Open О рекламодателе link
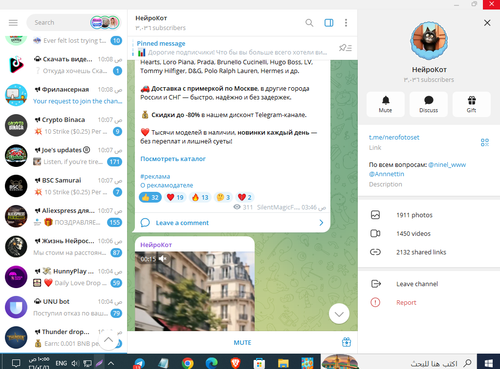The height and width of the screenshot is (369, 500). [167, 185]
